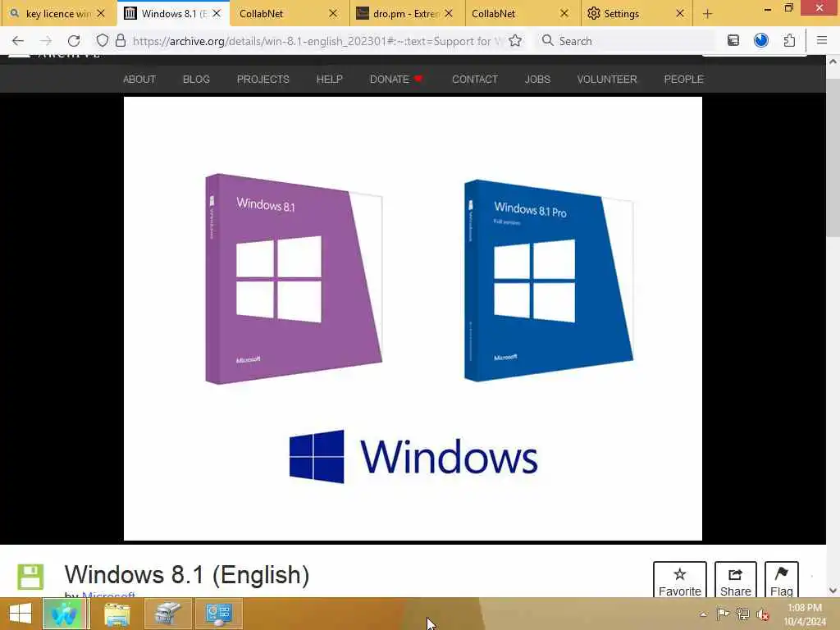
Task: Open the scanner/printer taskbar app
Action: click(x=167, y=614)
